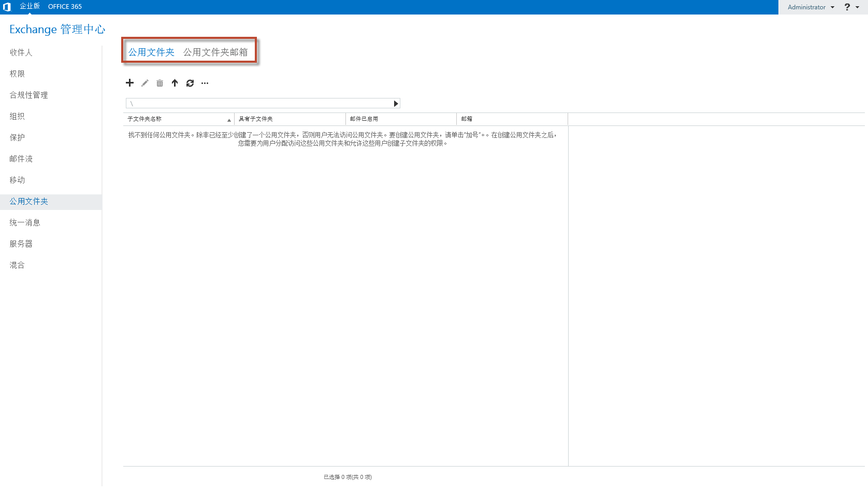868x493 pixels.
Task: Open 移动 in the sidebar
Action: [17, 180]
